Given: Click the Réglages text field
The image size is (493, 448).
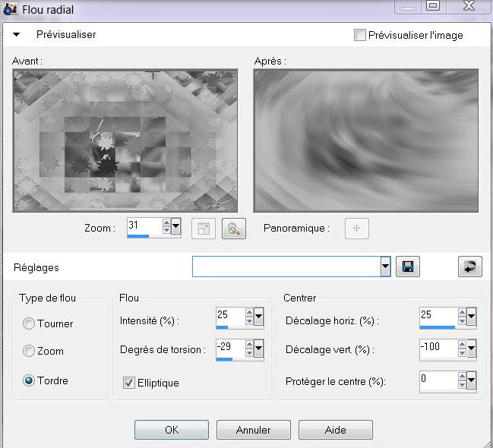Looking at the screenshot, I should (286, 267).
